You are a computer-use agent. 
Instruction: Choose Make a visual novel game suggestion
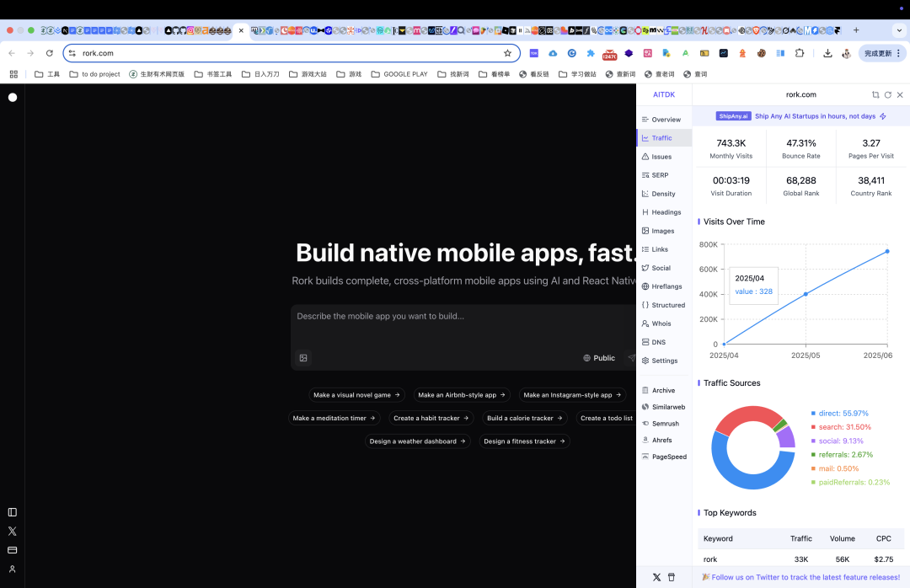(357, 395)
